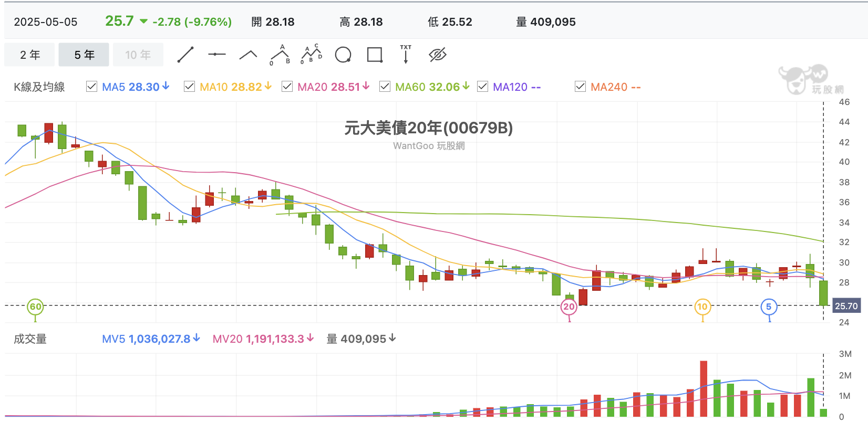Image resolution: width=868 pixels, height=422 pixels.
Task: Click the blue 5 marker on chart
Action: (x=769, y=307)
